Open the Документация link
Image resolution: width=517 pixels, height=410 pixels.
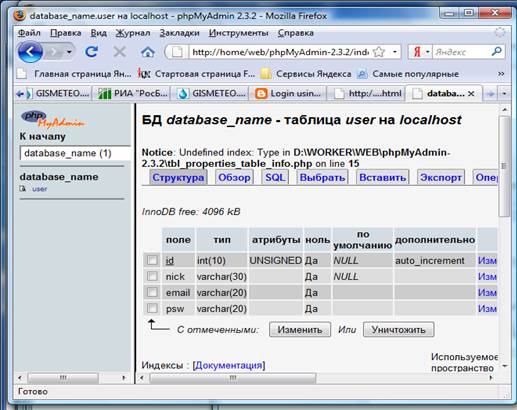click(229, 365)
